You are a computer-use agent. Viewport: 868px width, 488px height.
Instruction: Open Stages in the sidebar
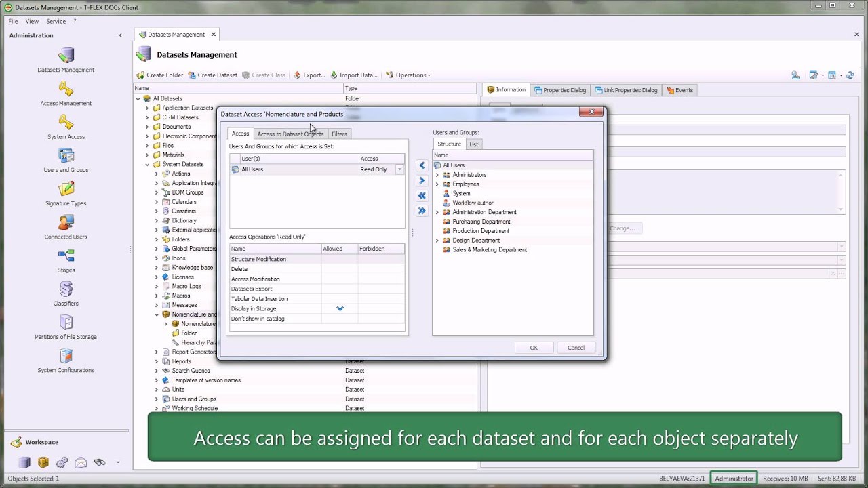66,260
